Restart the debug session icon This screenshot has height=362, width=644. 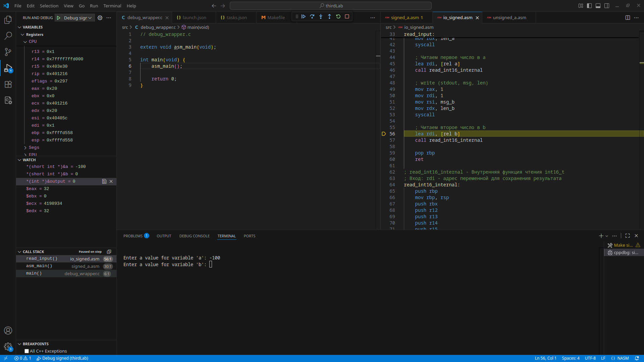pos(338,16)
